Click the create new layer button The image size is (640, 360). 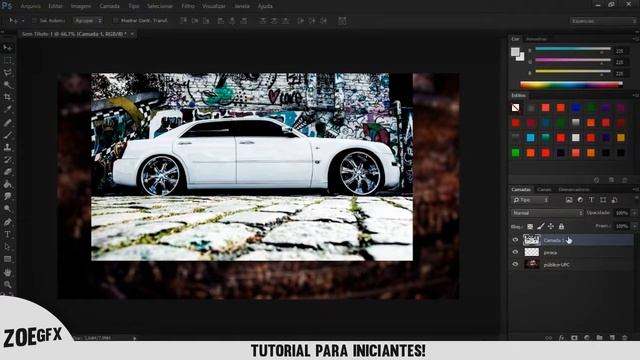click(612, 338)
